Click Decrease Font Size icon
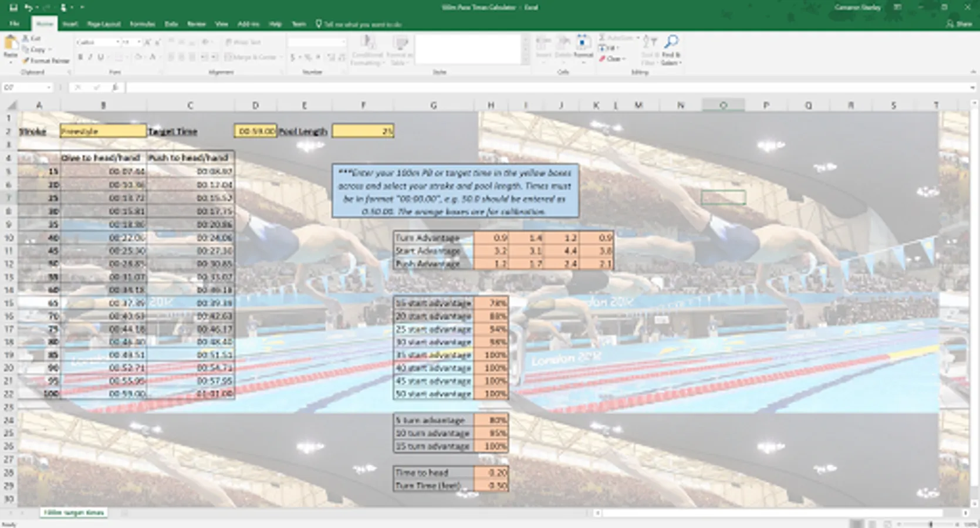The height and width of the screenshot is (528, 980). coord(157,42)
